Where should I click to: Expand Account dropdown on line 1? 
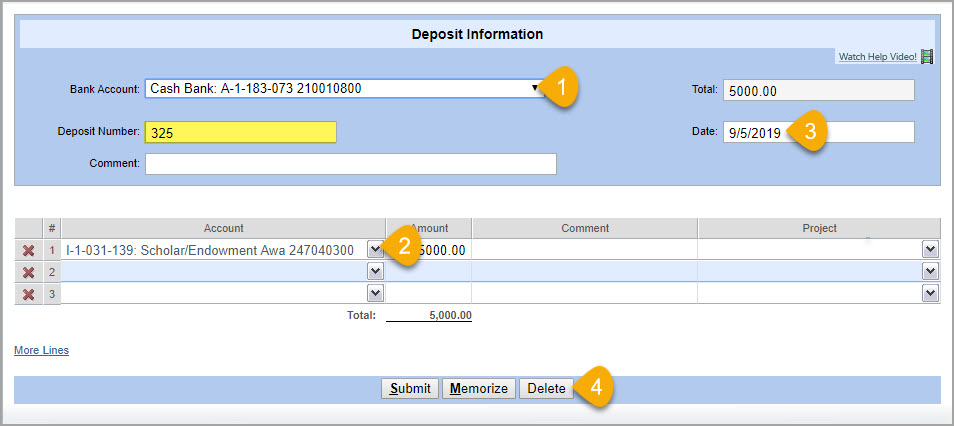point(375,250)
